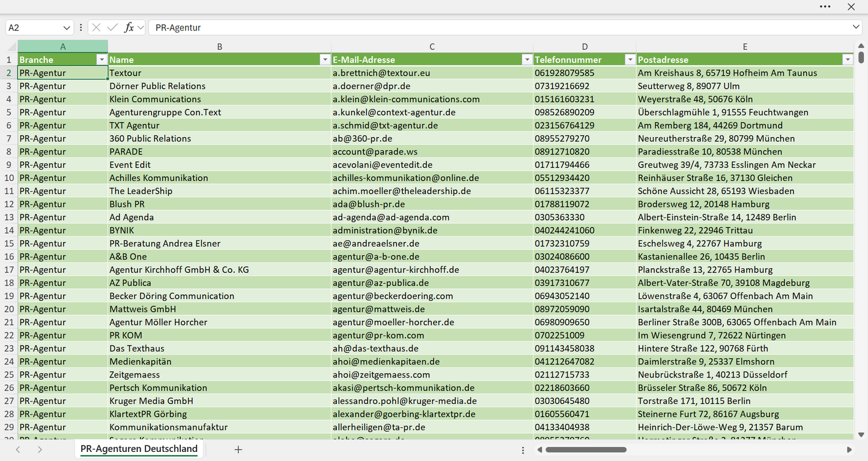Click the horizontal scrollbar right arrow
This screenshot has height=461, width=868.
849,450
